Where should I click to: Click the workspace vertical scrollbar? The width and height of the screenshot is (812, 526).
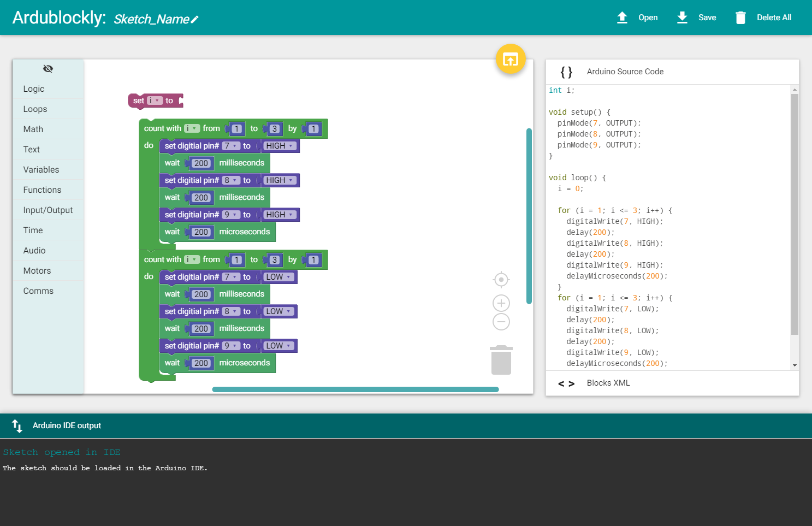[529, 216]
